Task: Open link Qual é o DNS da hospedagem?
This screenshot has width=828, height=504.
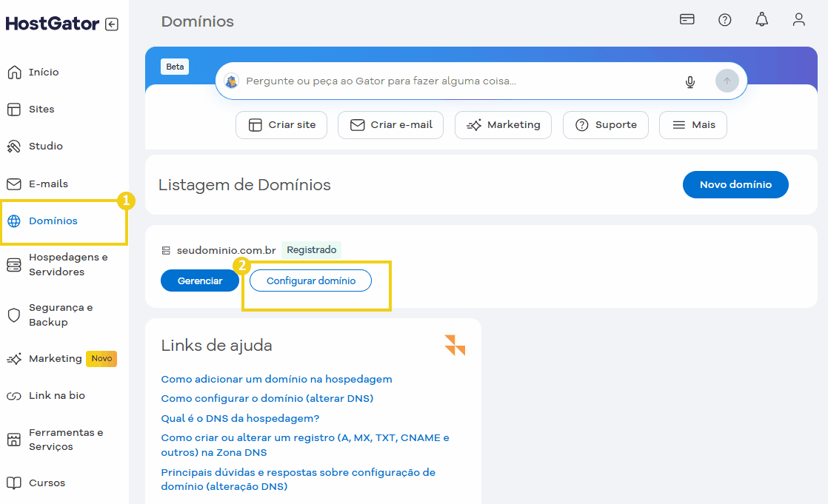Action: (x=240, y=418)
